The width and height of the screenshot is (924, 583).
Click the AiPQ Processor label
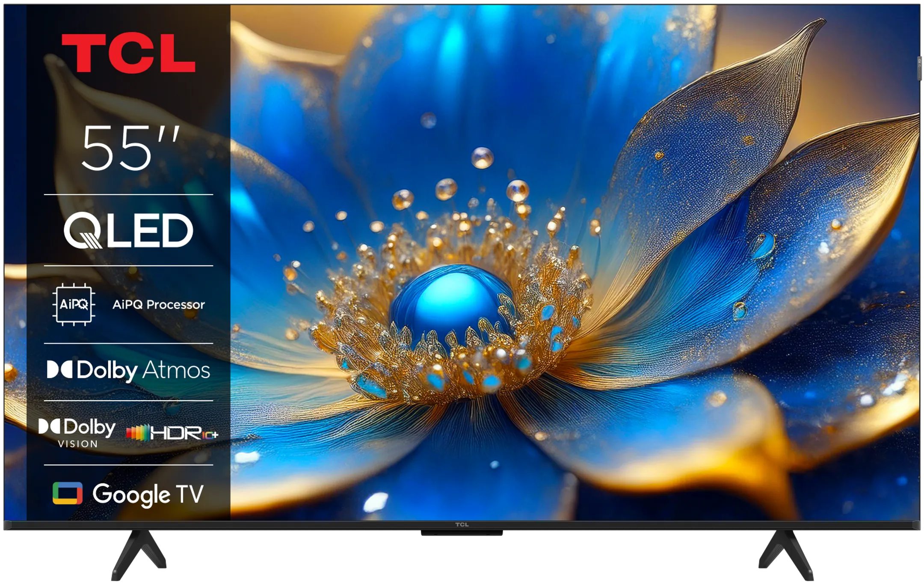(x=158, y=305)
